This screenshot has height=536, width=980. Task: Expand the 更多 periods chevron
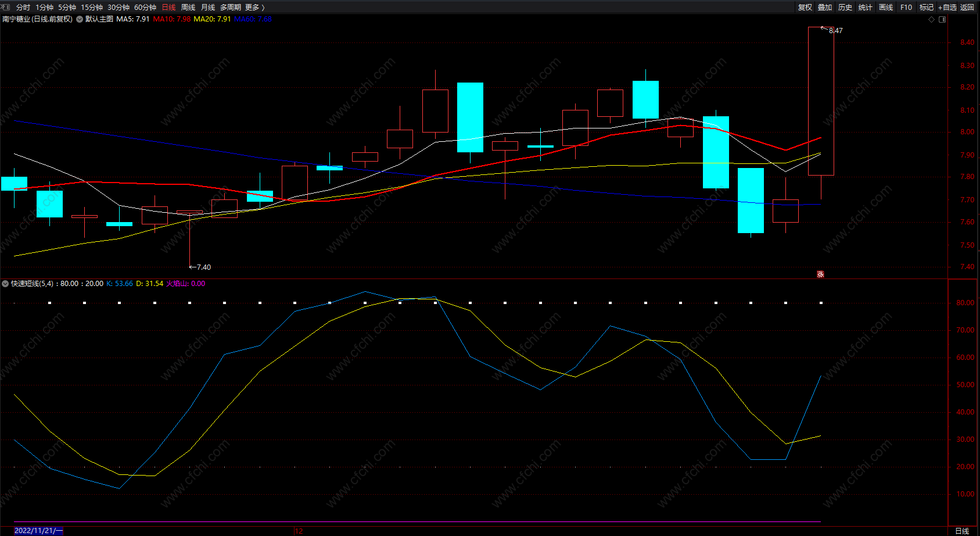(263, 8)
